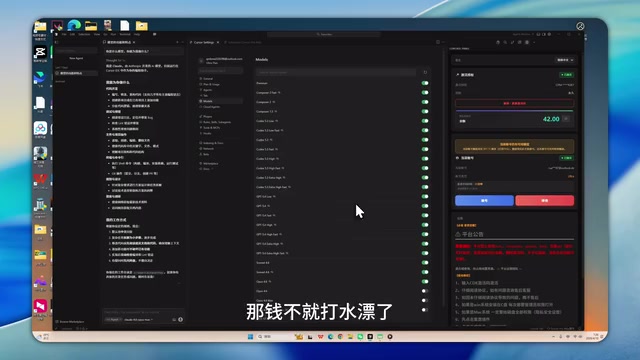This screenshot has height=360, width=640.
Task: Select the current chat entry in agent list
Action: [76, 73]
